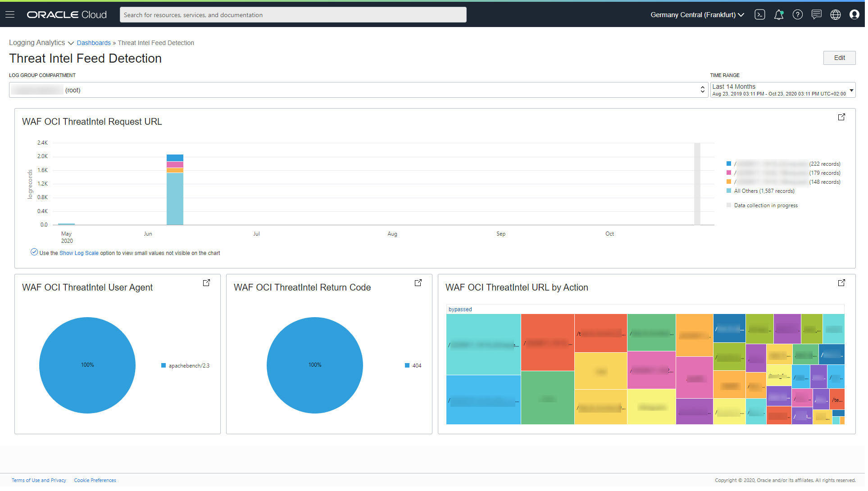The image size is (868, 491).
Task: Open the log group compartment selector
Action: point(359,90)
